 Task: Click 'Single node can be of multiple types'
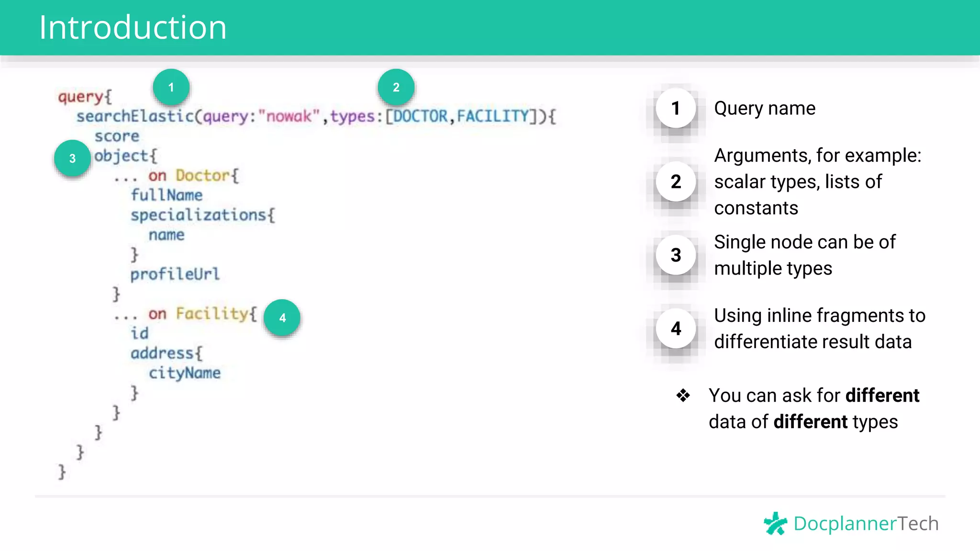tap(805, 255)
